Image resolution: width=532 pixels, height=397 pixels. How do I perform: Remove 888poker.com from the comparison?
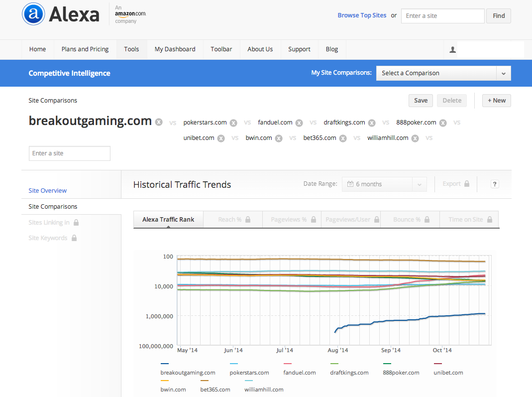tap(443, 123)
